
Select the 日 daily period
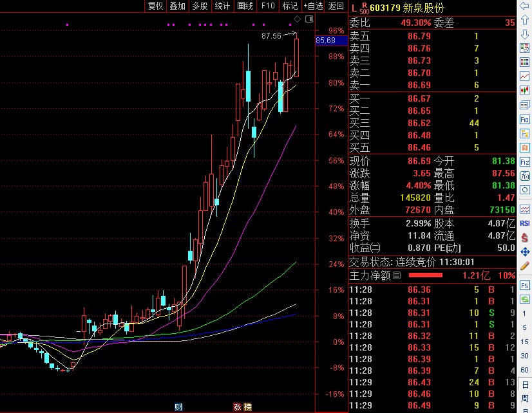524,385
